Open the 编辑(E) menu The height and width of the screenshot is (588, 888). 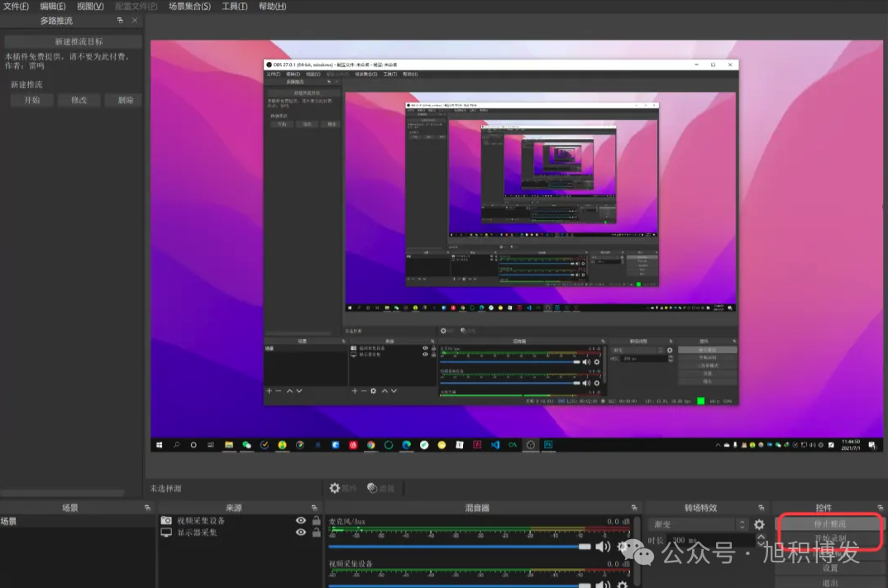coord(53,7)
